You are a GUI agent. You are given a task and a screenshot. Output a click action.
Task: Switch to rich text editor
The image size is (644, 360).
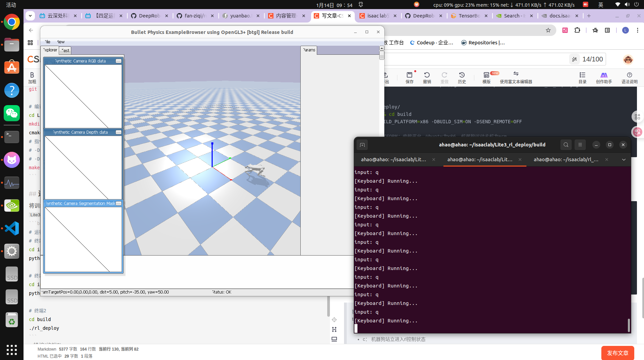[516, 78]
